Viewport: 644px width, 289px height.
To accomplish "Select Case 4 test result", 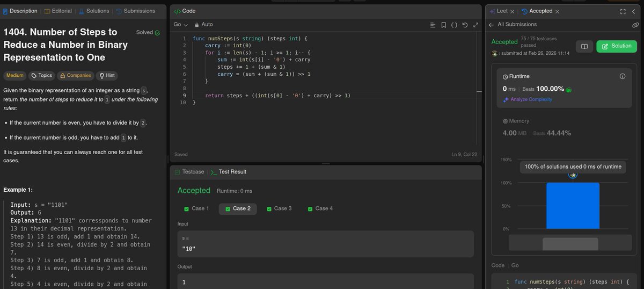I will [x=320, y=208].
